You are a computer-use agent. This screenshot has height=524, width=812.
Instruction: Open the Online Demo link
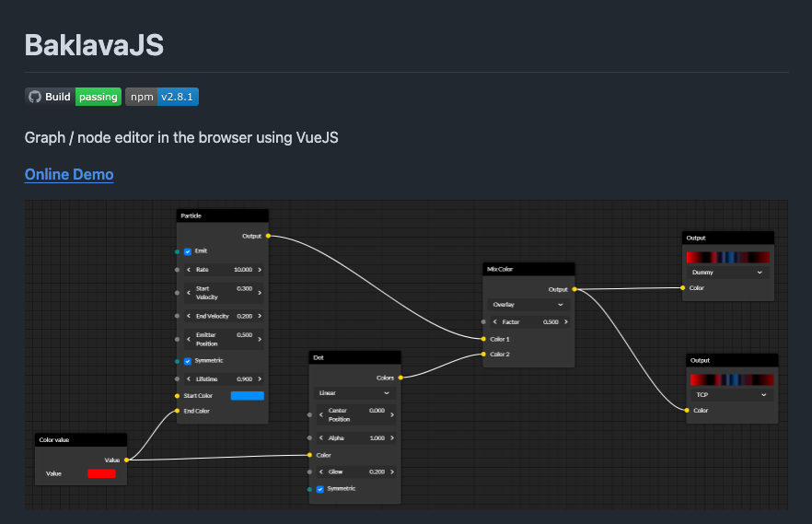click(69, 174)
